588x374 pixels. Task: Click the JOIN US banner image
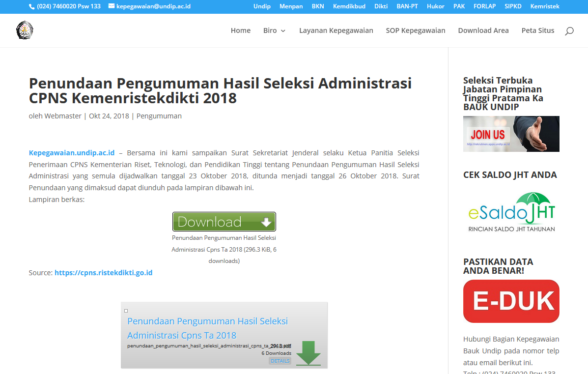[511, 134]
